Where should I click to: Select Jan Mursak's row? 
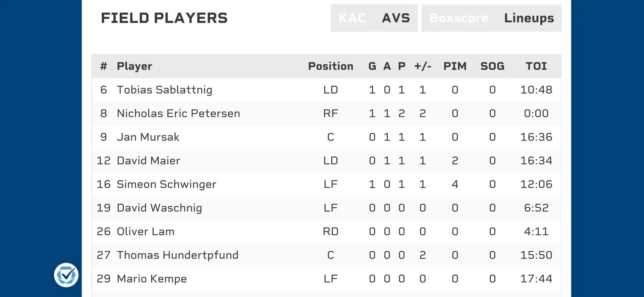[x=326, y=137]
